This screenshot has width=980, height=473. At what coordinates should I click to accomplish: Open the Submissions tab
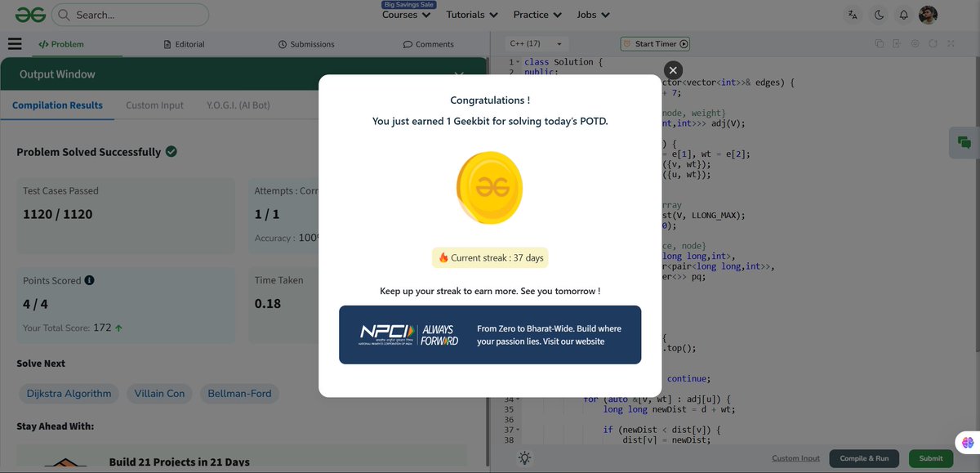pyautogui.click(x=306, y=44)
